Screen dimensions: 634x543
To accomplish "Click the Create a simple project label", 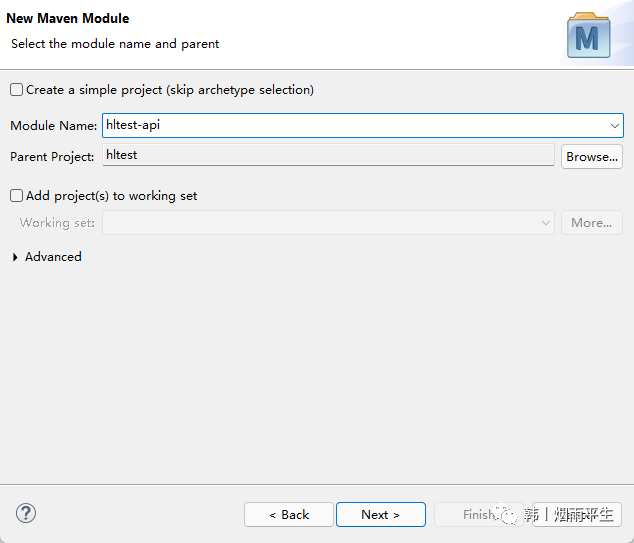I will tap(170, 90).
